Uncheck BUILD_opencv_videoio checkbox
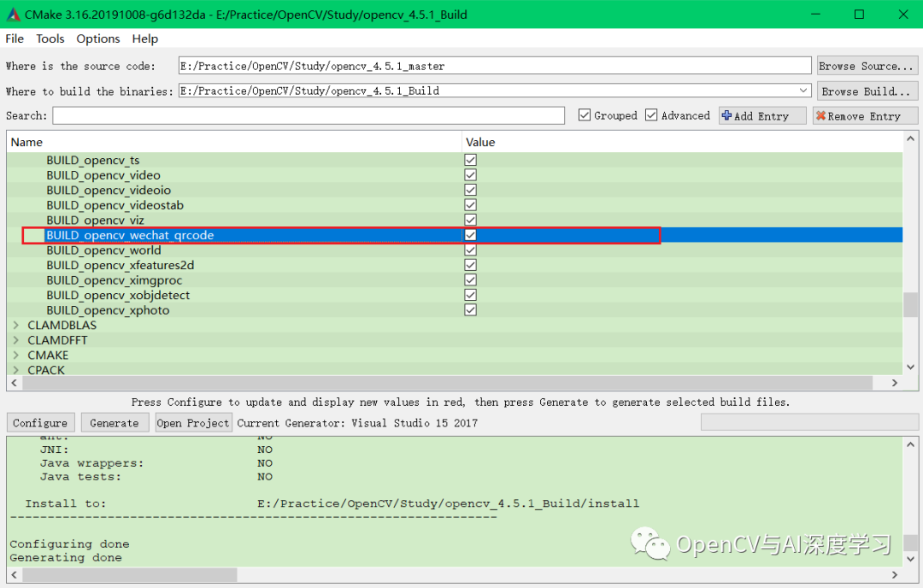 tap(470, 190)
